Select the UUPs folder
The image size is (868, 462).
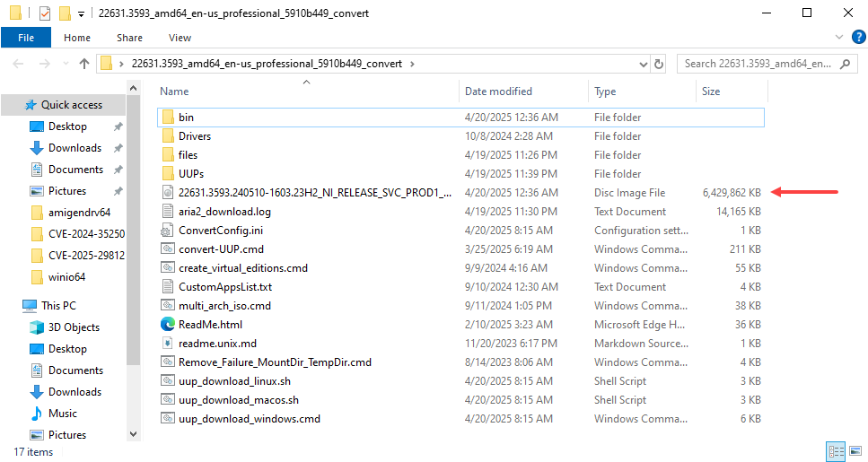click(460, 174)
